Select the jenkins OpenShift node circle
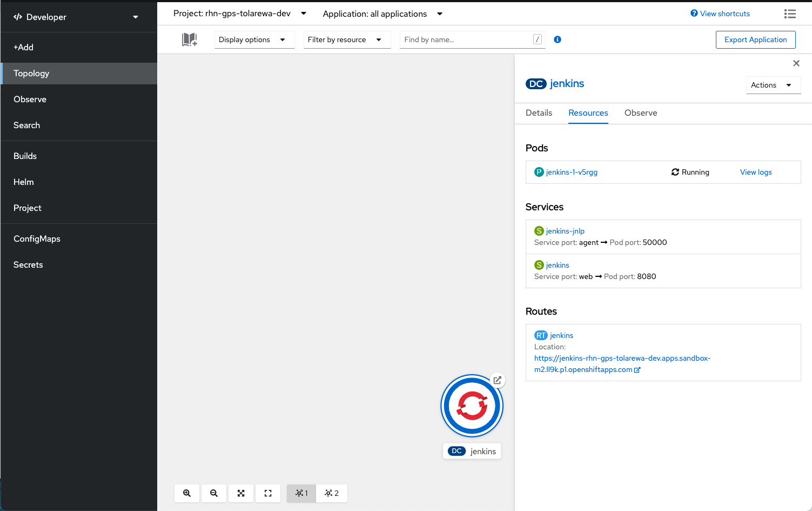This screenshot has width=812, height=511. (472, 406)
